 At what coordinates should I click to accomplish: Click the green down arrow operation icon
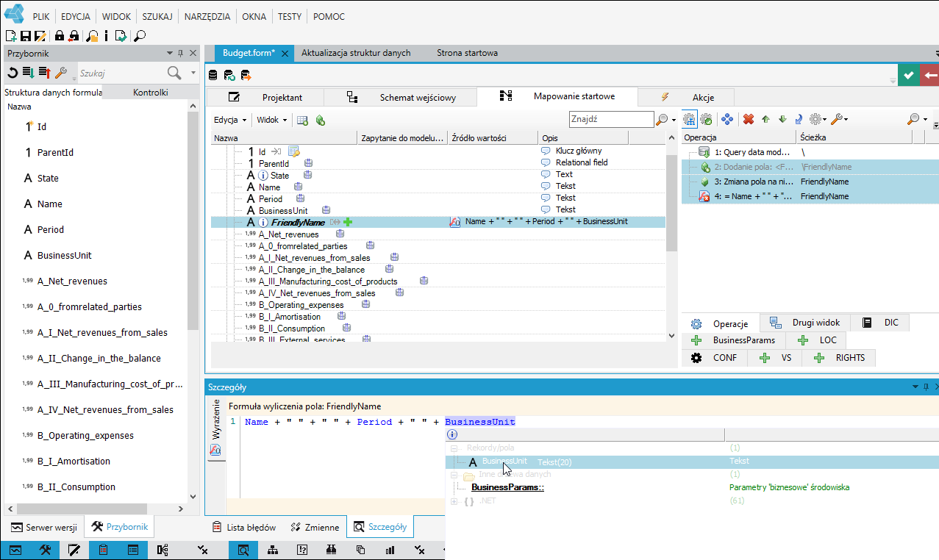[x=782, y=119]
